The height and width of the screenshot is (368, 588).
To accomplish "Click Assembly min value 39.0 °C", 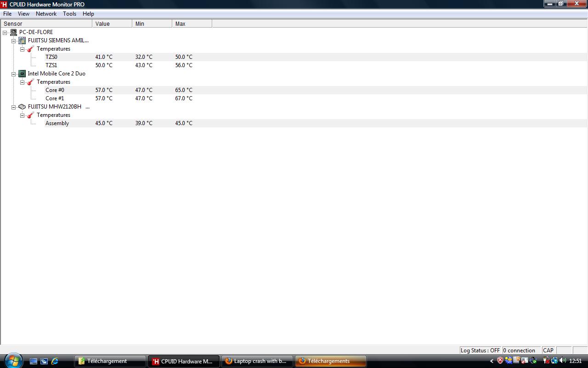I will tap(144, 123).
